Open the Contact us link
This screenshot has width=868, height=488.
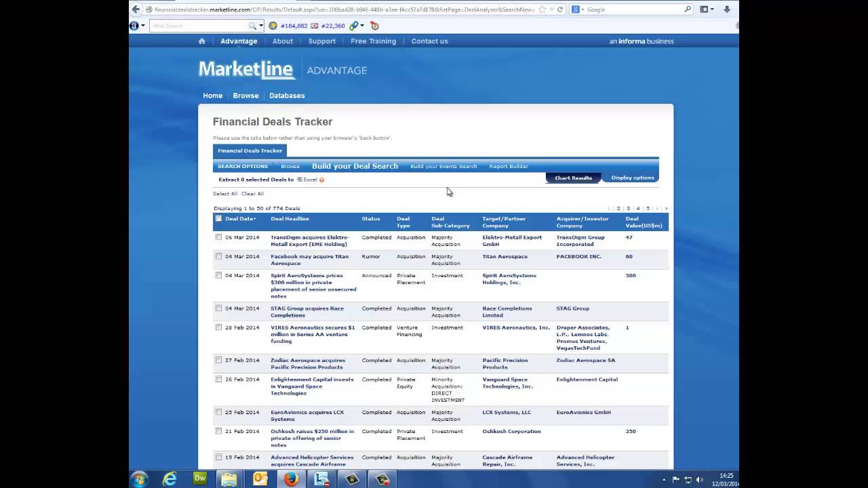[429, 41]
